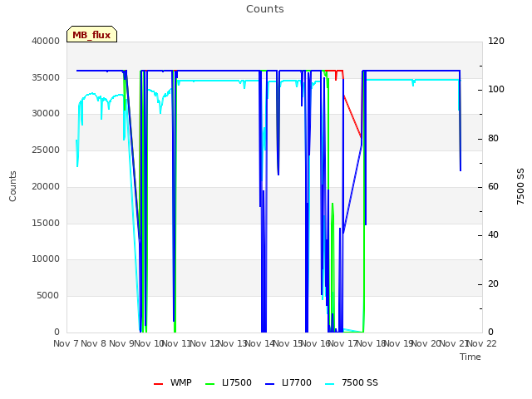
Task: Click the 'Time' x-axis label
Action: tap(470, 357)
